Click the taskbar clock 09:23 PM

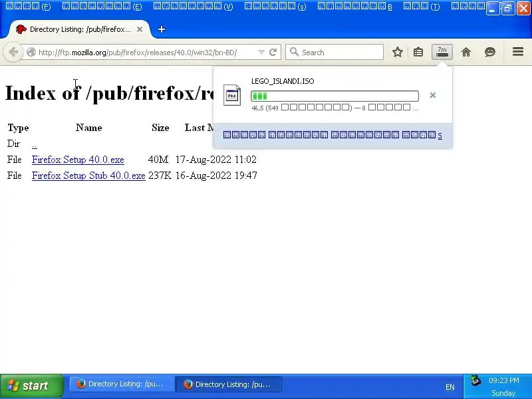pyautogui.click(x=504, y=380)
